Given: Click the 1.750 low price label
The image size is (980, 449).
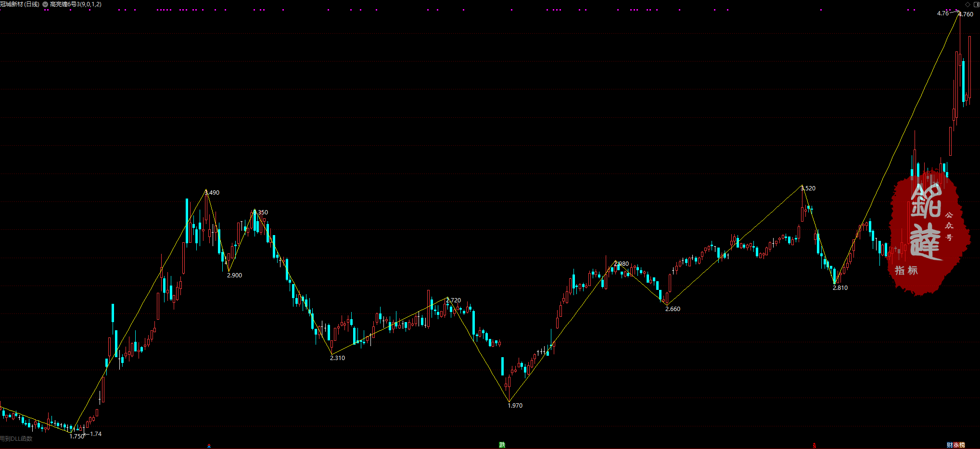Looking at the screenshot, I should (x=76, y=437).
